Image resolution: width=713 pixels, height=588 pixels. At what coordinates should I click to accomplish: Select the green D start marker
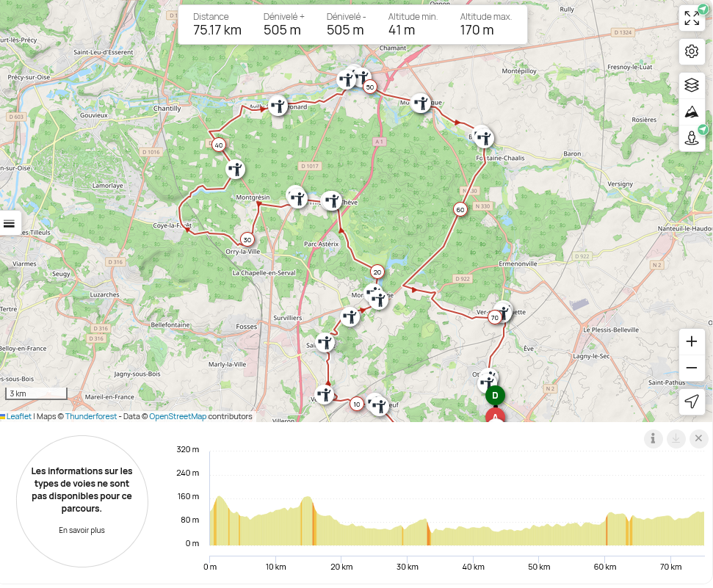495,396
